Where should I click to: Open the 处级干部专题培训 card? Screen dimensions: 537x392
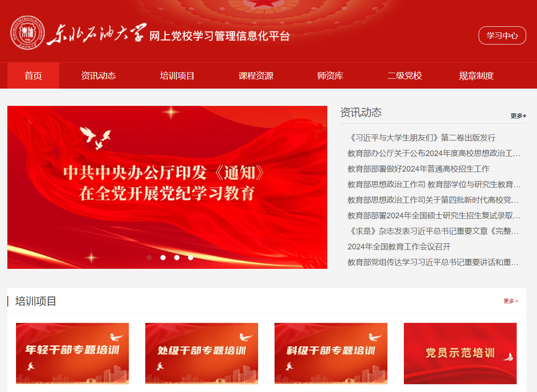pyautogui.click(x=201, y=354)
